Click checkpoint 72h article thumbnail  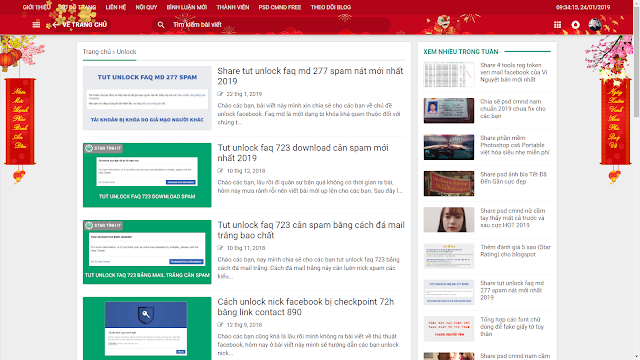147,329
